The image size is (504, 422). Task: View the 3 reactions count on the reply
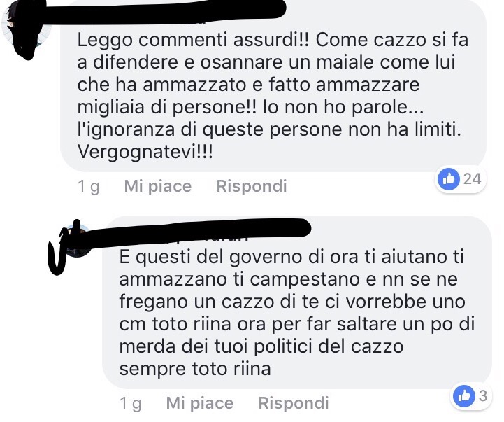482,395
